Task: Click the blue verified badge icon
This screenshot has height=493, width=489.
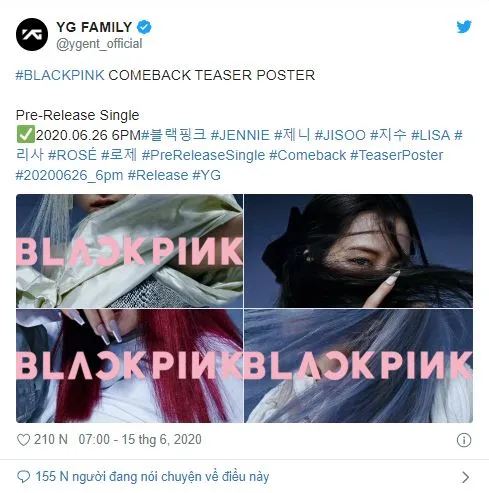Action: point(144,27)
